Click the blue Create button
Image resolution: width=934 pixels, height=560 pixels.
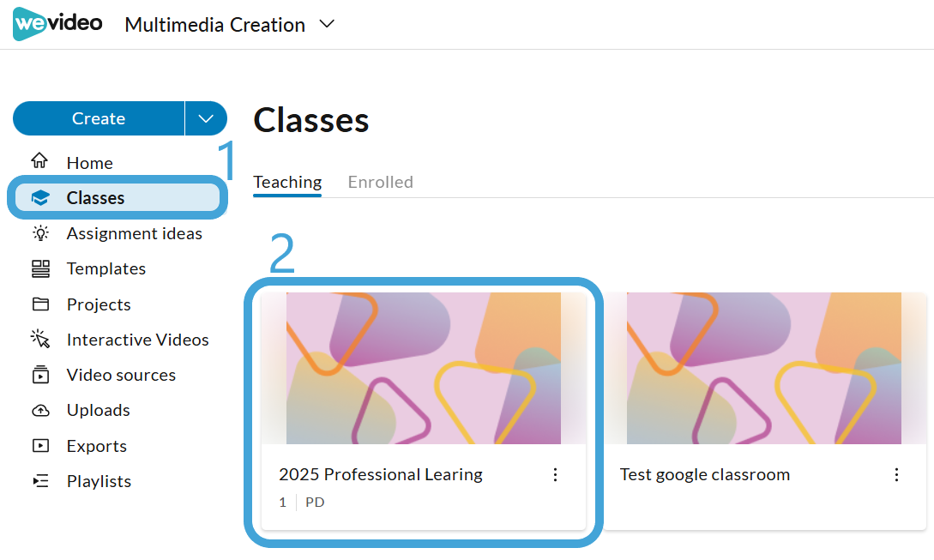(x=99, y=118)
